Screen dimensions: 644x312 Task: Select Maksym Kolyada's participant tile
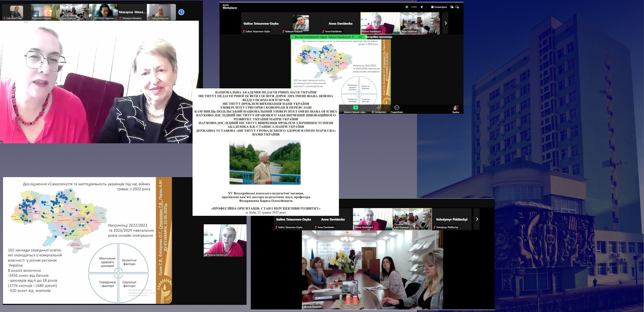(301, 23)
